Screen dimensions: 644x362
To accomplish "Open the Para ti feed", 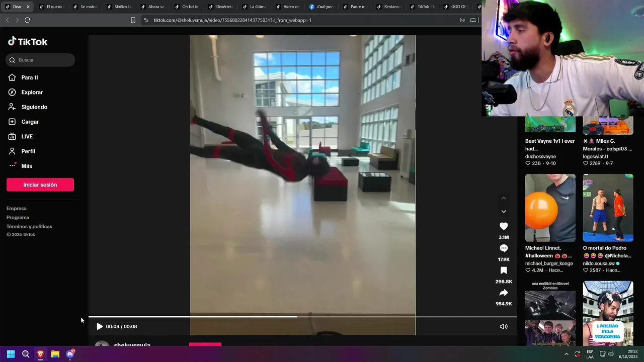I will [23, 77].
